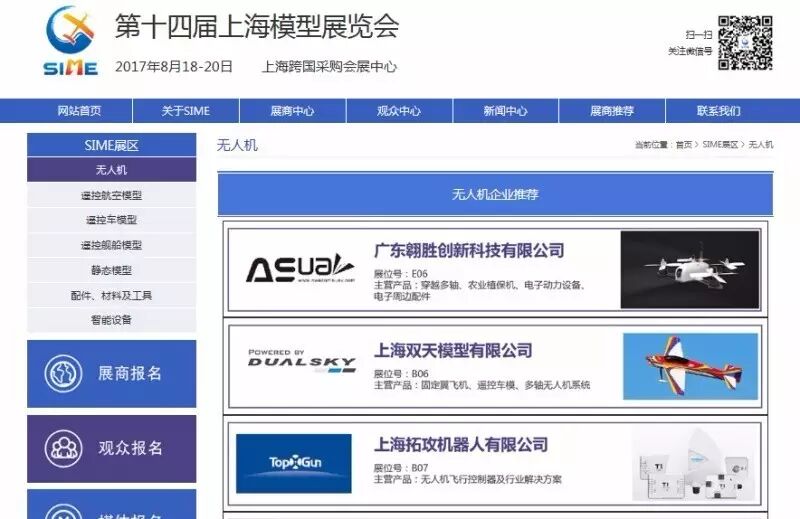Select 遥控车模型 in the sidebar
This screenshot has height=519, width=800.
tap(111, 220)
